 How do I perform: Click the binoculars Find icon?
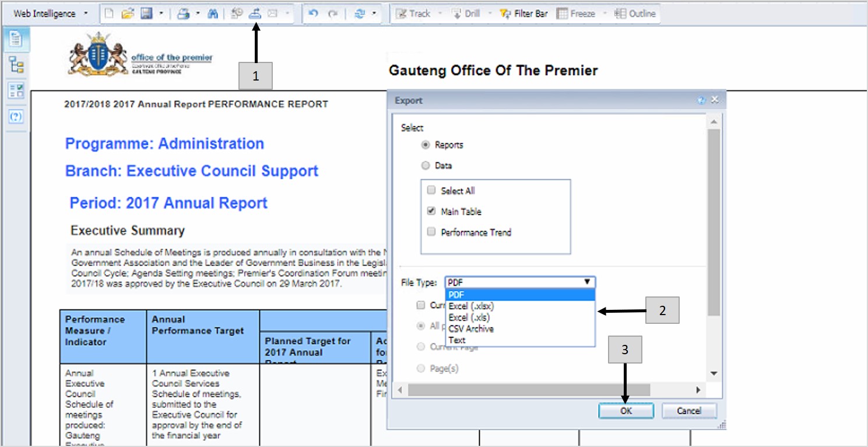213,14
